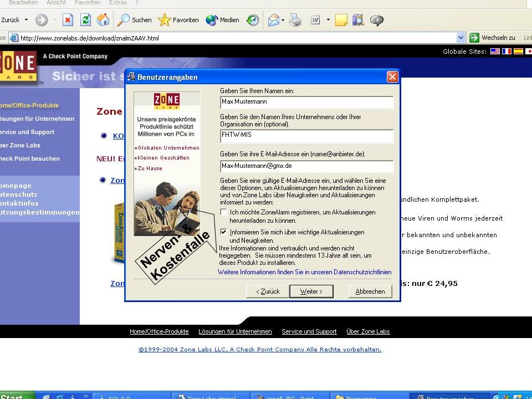
Task: Visit the Check Point besuchen sidebar link
Action: click(x=30, y=158)
